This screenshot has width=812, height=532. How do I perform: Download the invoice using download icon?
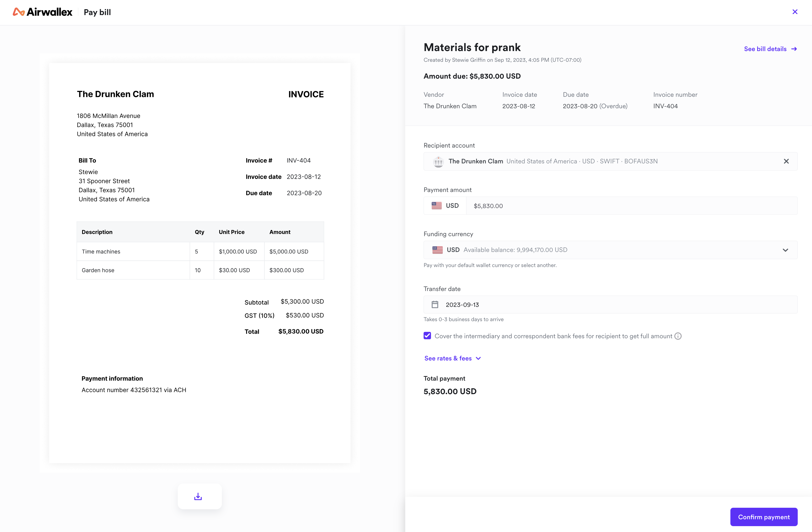coord(198,497)
